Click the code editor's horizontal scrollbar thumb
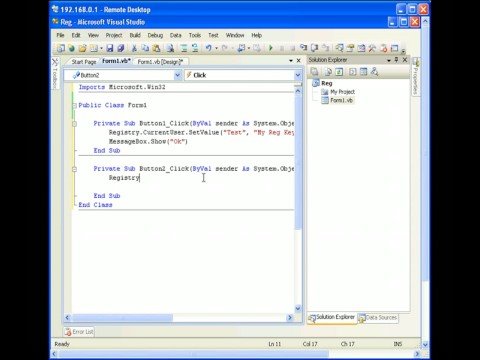 coord(123,318)
